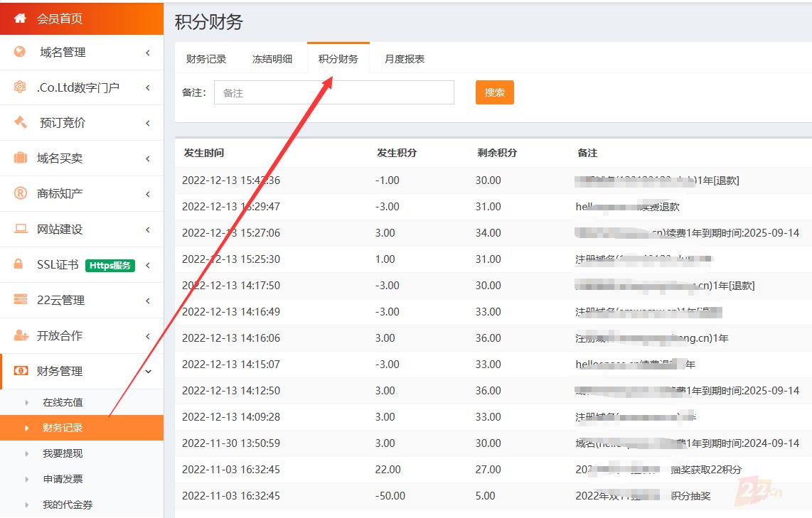Expand the 22云管理 submenu arrow
The image size is (812, 518).
(x=148, y=301)
